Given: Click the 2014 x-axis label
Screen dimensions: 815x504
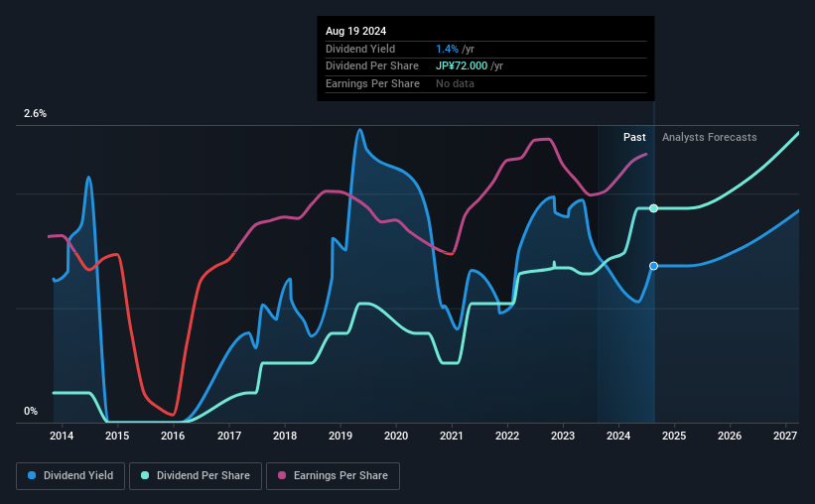Looking at the screenshot, I should point(62,436).
